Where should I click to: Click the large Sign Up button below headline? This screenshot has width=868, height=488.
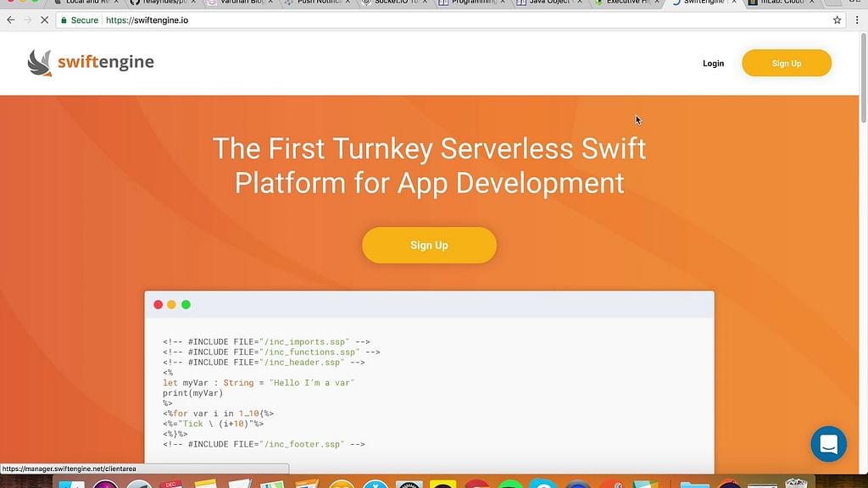429,245
